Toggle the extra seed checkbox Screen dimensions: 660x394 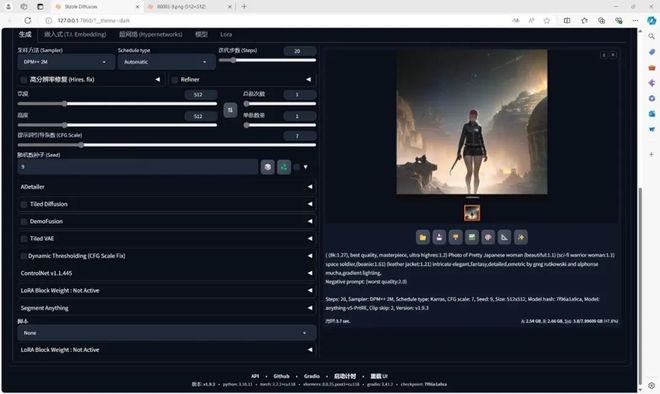click(x=297, y=167)
